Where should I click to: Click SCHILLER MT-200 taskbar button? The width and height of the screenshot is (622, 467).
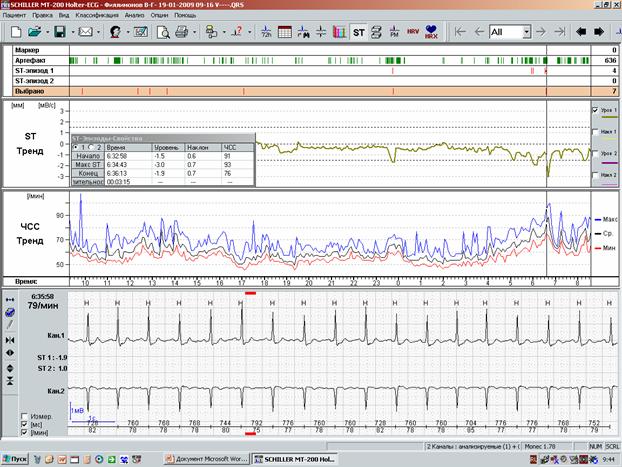pyautogui.click(x=295, y=459)
